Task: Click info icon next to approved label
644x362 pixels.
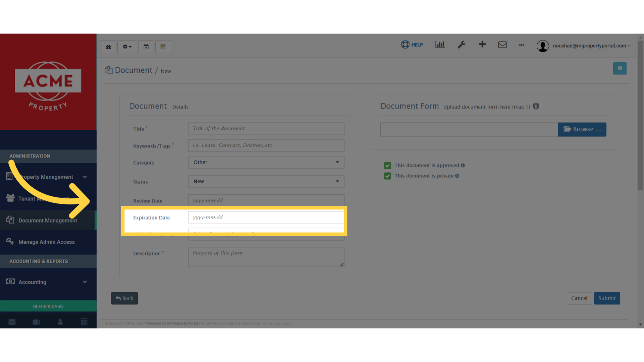Action: pyautogui.click(x=463, y=166)
